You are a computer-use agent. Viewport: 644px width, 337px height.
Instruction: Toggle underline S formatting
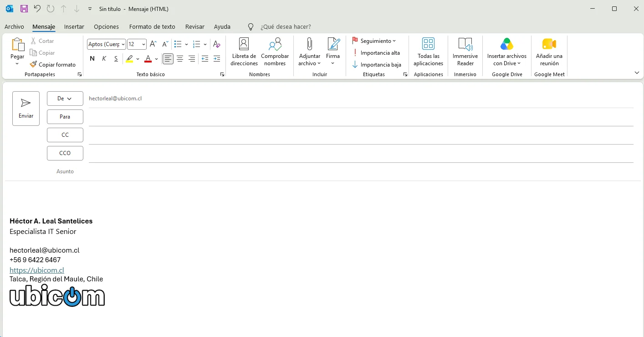pos(116,59)
